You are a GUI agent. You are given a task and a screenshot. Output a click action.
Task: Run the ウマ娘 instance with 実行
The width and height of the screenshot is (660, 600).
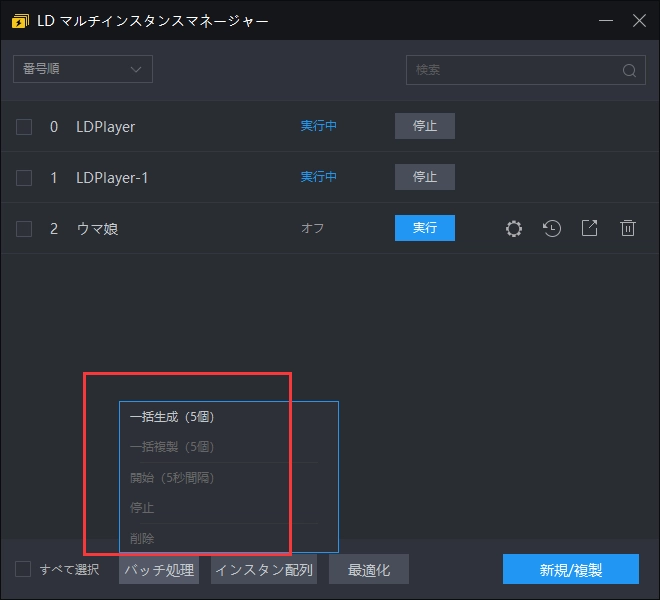pyautogui.click(x=425, y=228)
